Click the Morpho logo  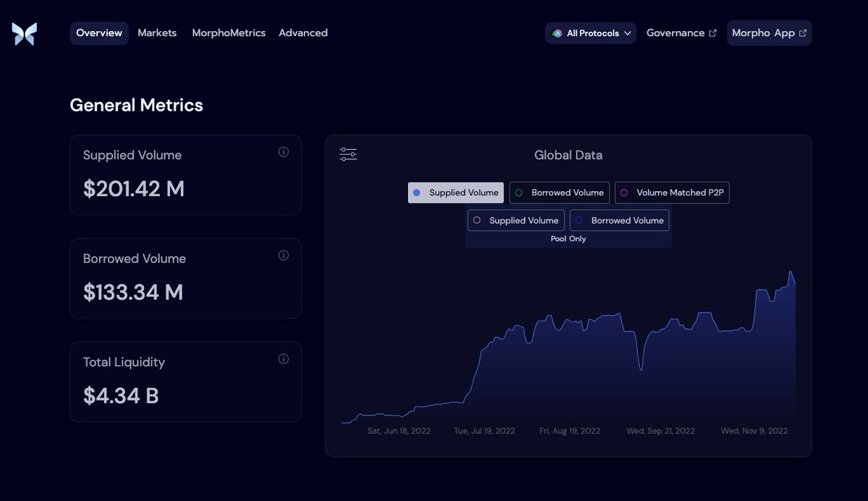click(x=24, y=33)
